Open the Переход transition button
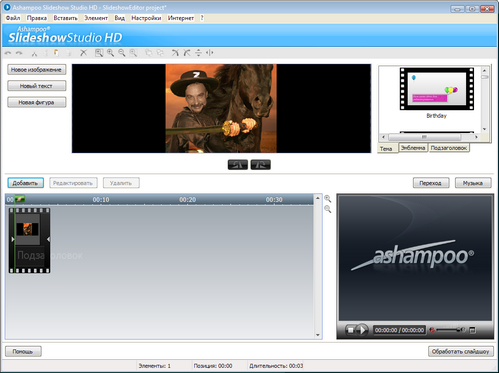This screenshot has width=499, height=373. pos(431,183)
